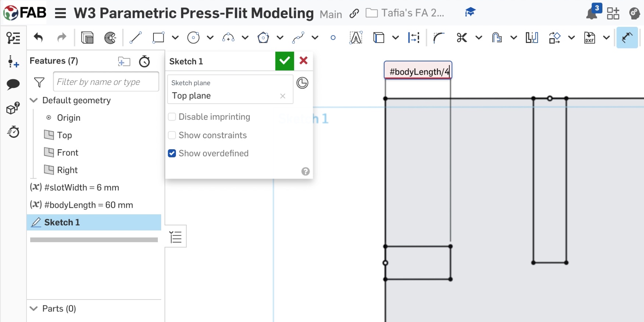The image size is (644, 322).
Task: Click the rollback stopwatch icon in Features
Action: tap(144, 61)
